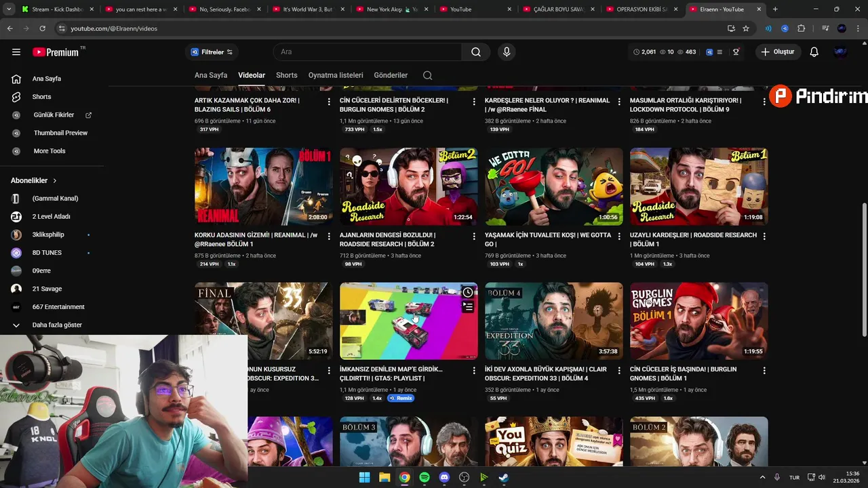Image resolution: width=868 pixels, height=488 pixels.
Task: Open a new browser tab
Action: tap(775, 9)
